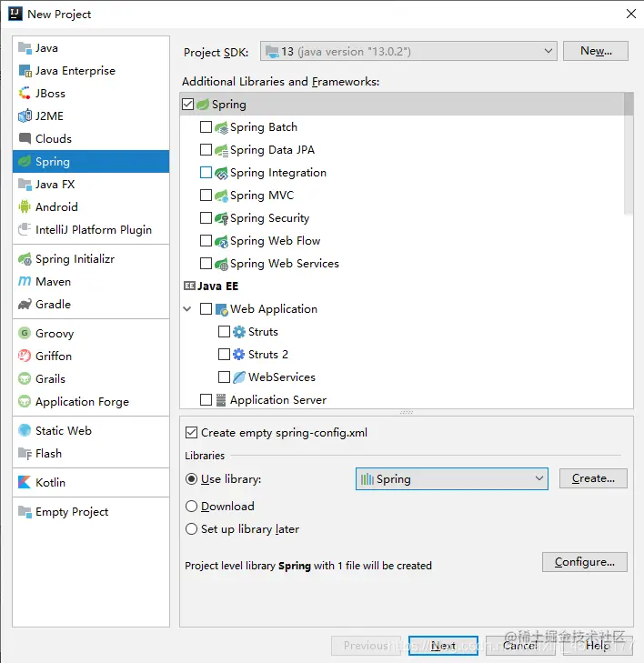This screenshot has height=663, width=644.
Task: Enable the Spring Web Flow checkbox
Action: 206,241
